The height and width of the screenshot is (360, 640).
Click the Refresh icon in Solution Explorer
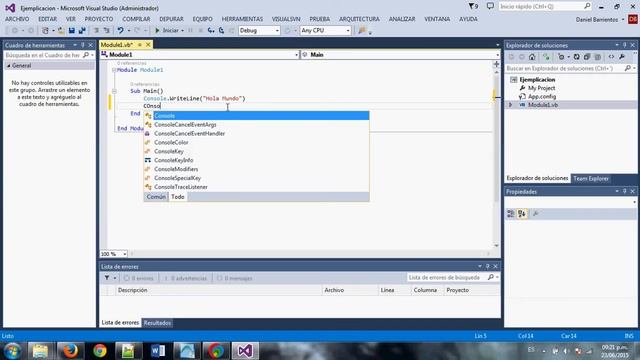[x=576, y=57]
